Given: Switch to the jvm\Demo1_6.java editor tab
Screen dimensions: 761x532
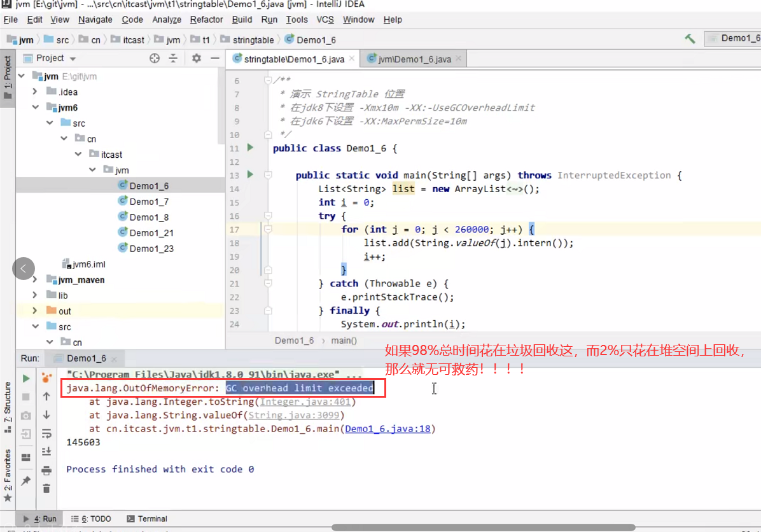Looking at the screenshot, I should [414, 59].
